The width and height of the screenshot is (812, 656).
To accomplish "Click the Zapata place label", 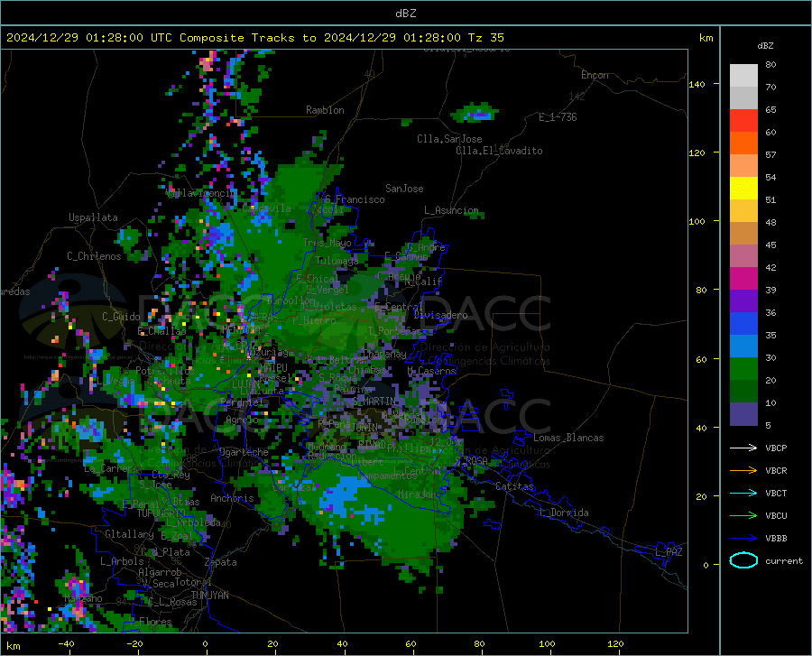I will coord(221,562).
